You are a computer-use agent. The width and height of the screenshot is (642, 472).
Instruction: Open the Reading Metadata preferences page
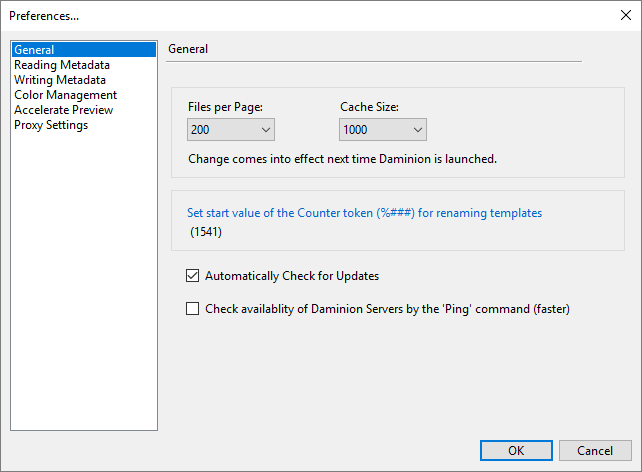pos(62,65)
